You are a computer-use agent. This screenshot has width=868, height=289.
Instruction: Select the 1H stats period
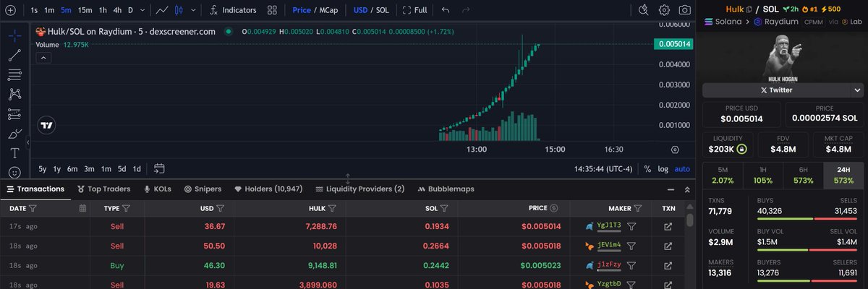point(763,176)
